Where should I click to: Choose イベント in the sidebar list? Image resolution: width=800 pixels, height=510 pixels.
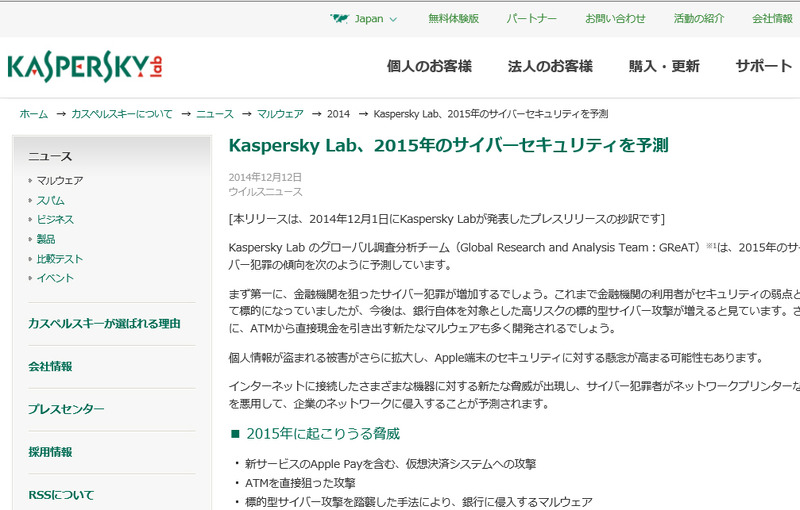[55, 278]
